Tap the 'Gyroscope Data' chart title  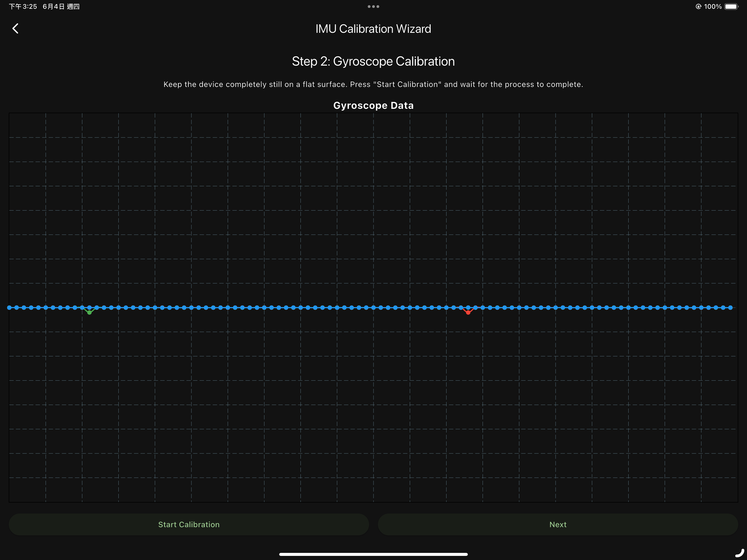(373, 105)
